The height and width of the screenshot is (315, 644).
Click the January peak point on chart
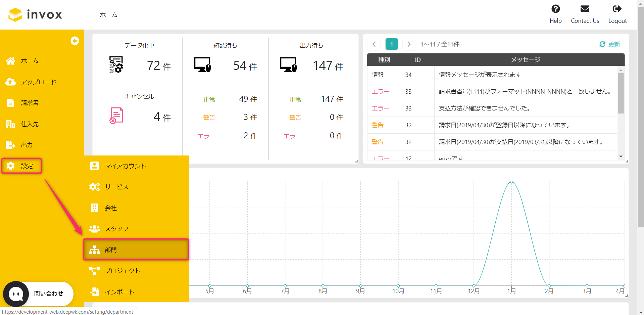tap(511, 182)
